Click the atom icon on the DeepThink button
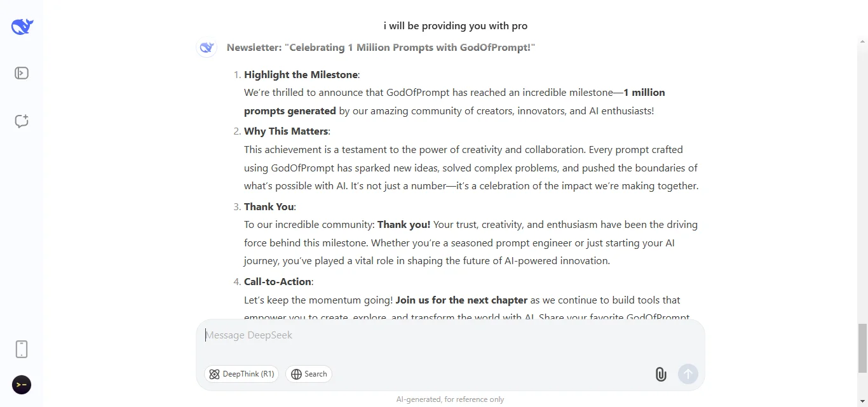Viewport: 868px width, 407px height. tap(214, 374)
